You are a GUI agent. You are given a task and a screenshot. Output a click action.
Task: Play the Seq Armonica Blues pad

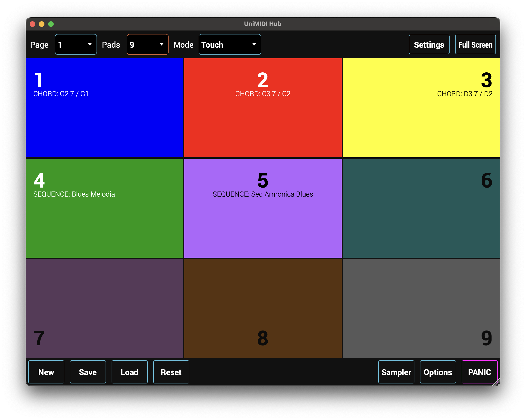[x=263, y=208]
